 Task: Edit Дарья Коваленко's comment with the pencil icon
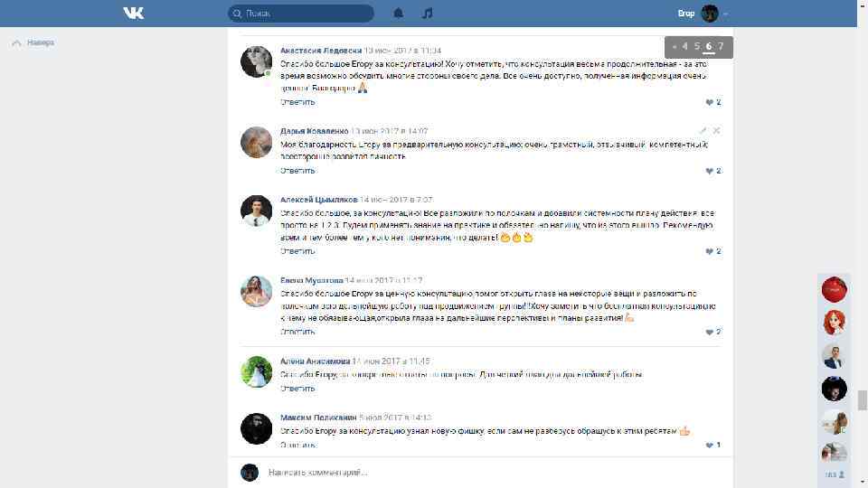(703, 130)
